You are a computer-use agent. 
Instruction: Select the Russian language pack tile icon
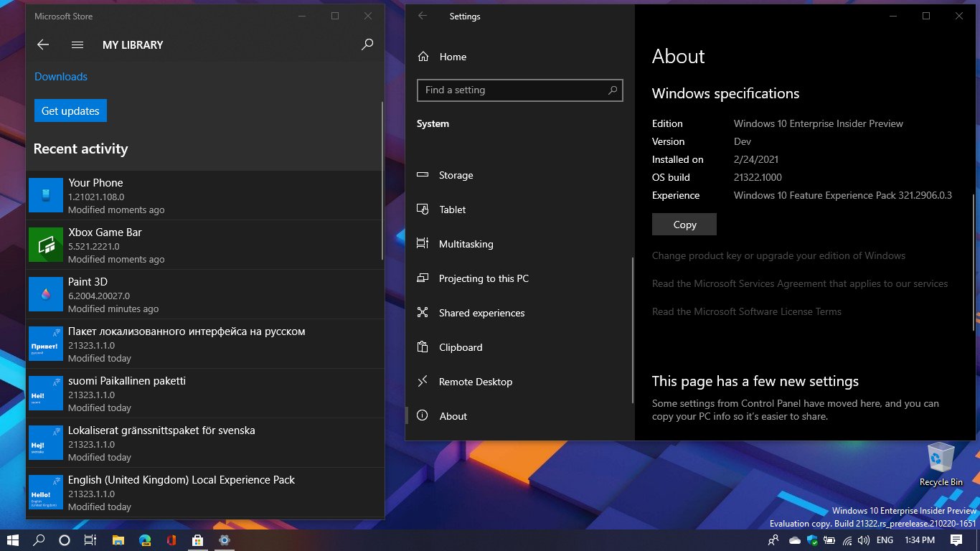(x=46, y=344)
